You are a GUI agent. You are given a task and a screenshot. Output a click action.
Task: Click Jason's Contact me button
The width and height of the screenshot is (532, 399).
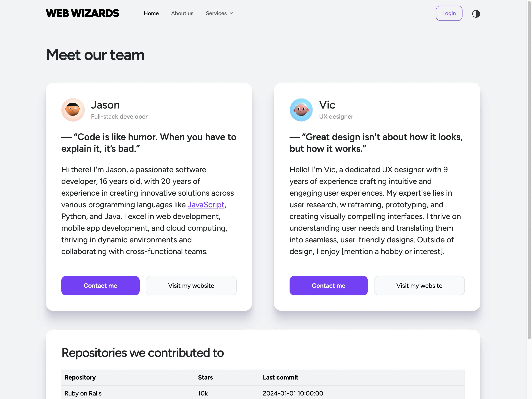point(100,285)
